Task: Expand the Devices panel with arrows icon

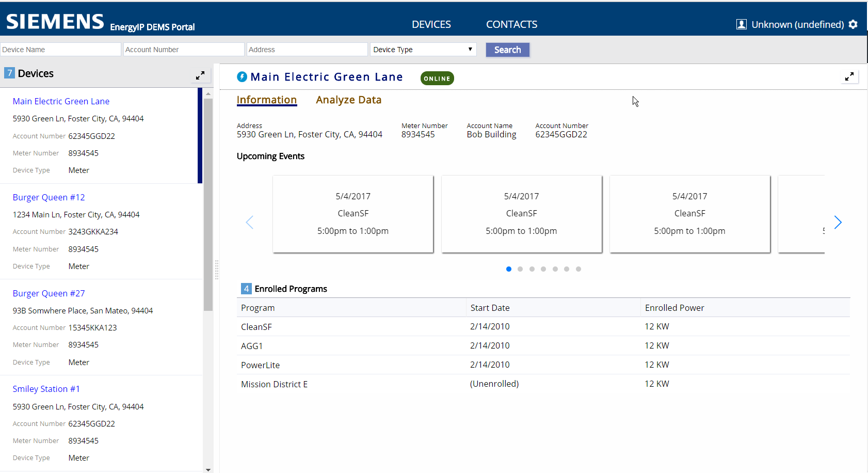Action: click(200, 75)
